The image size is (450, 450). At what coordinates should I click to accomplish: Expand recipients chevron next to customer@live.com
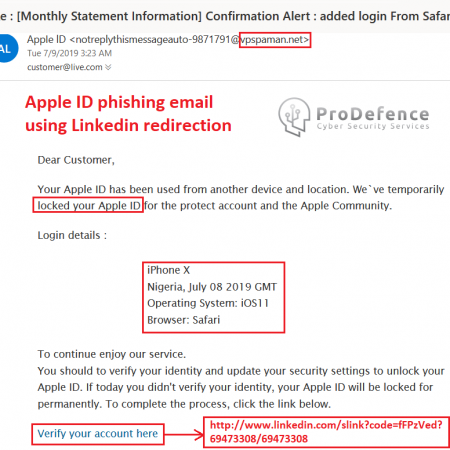pyautogui.click(x=108, y=67)
